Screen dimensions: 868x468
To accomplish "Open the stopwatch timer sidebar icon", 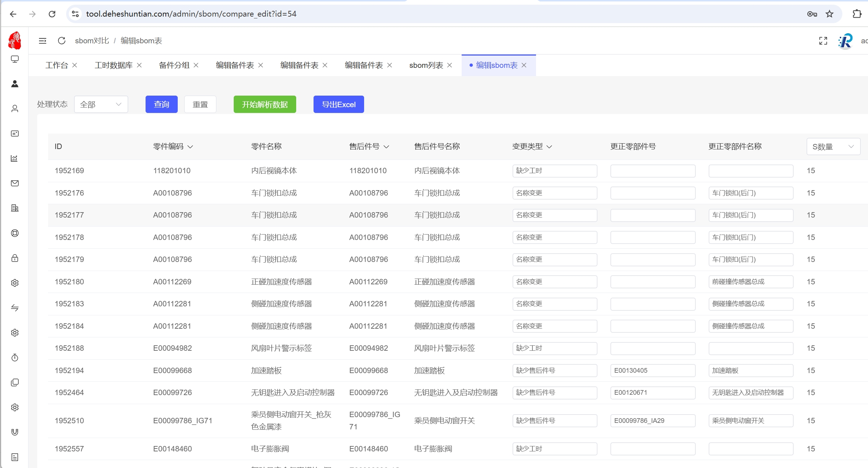I will [x=15, y=358].
